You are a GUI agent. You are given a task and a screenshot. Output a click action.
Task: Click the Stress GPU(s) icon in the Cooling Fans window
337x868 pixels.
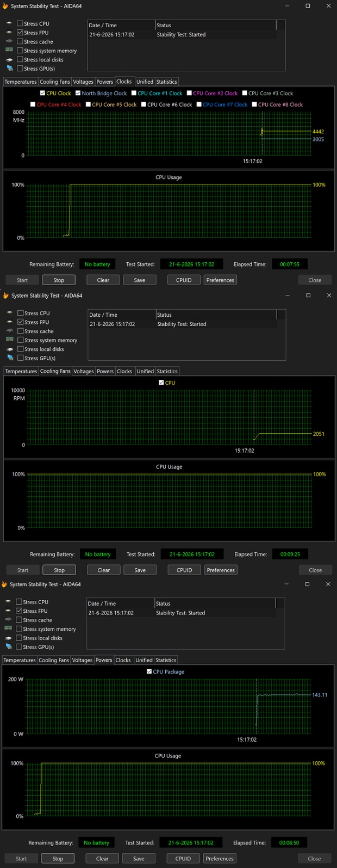coord(10,358)
